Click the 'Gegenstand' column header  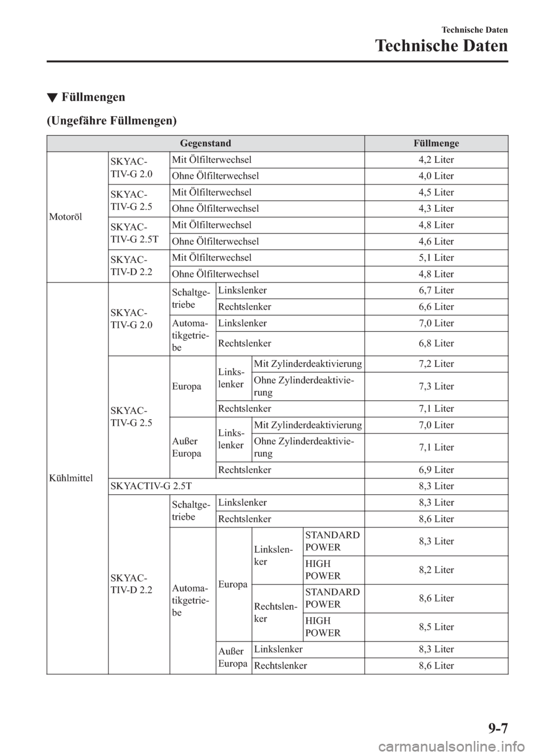tap(206, 143)
